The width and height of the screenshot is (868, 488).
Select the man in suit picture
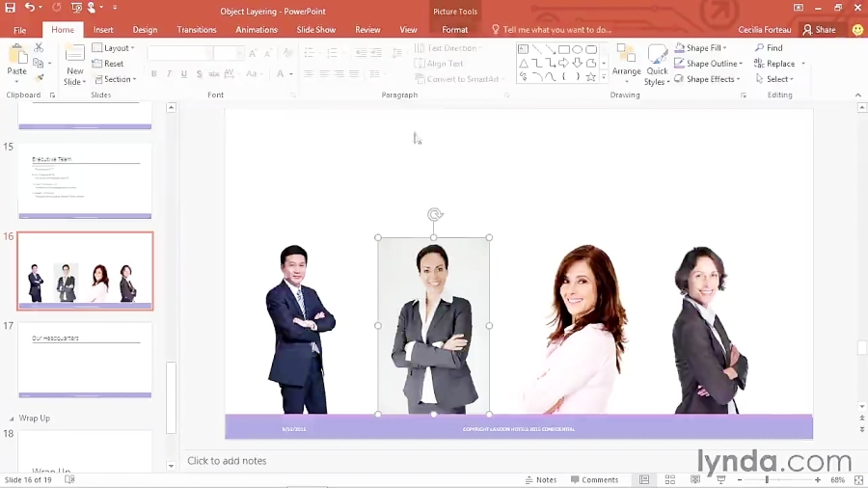[301, 330]
